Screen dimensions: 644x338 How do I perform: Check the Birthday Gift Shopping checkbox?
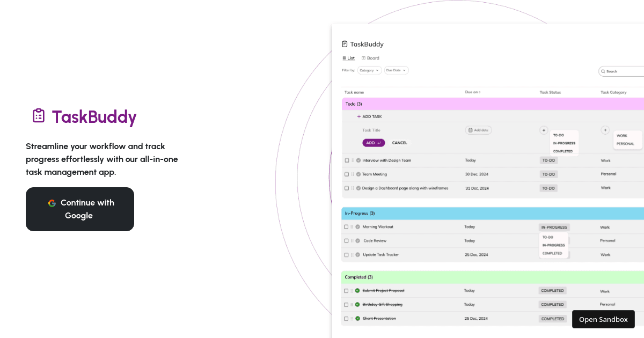point(346,304)
